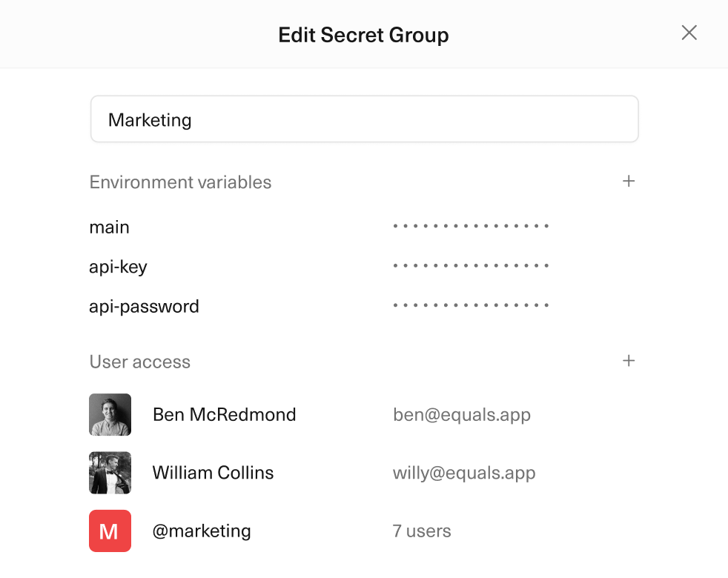Select the @marketing group name

click(x=202, y=531)
